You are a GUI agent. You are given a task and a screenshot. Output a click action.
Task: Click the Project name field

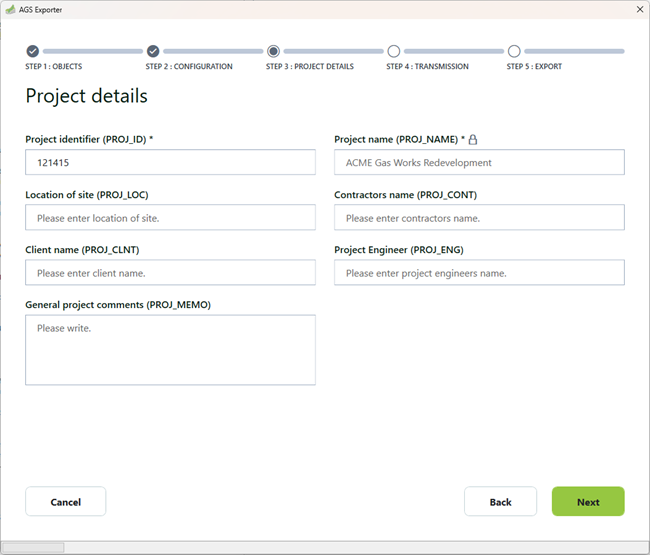(479, 163)
